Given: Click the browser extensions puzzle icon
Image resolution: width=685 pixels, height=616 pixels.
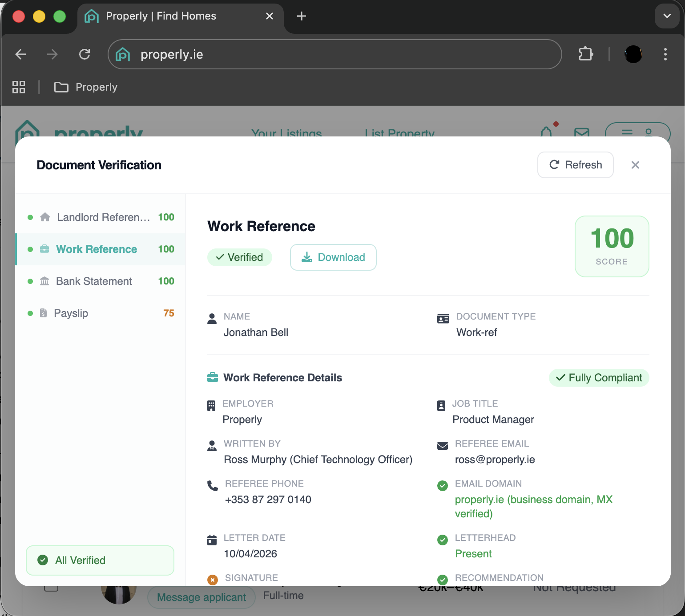Looking at the screenshot, I should coord(586,54).
